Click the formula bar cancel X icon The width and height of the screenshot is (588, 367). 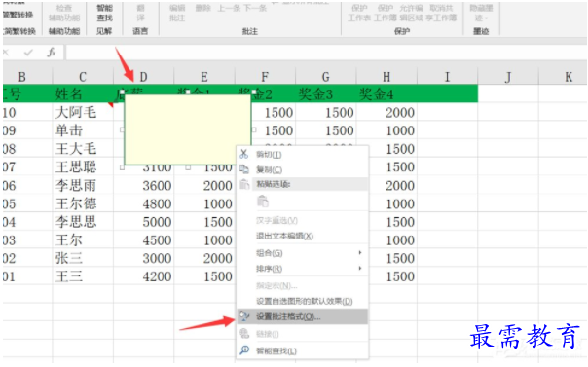point(6,53)
